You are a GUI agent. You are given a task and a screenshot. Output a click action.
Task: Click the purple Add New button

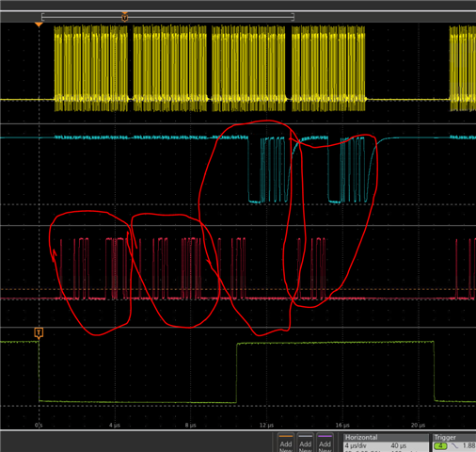(x=325, y=443)
